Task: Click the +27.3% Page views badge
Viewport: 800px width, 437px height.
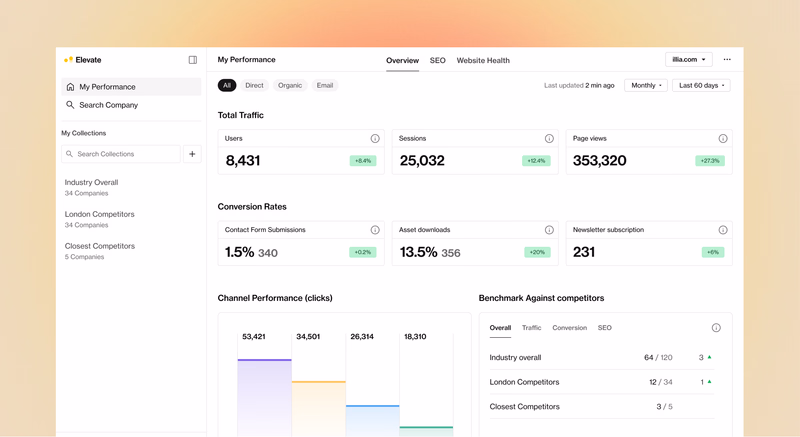Action: [x=710, y=161]
